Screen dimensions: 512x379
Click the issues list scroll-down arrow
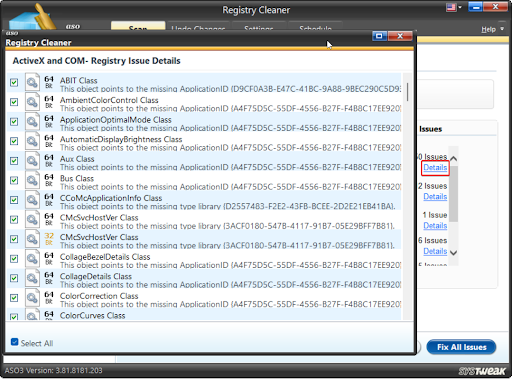point(453,253)
